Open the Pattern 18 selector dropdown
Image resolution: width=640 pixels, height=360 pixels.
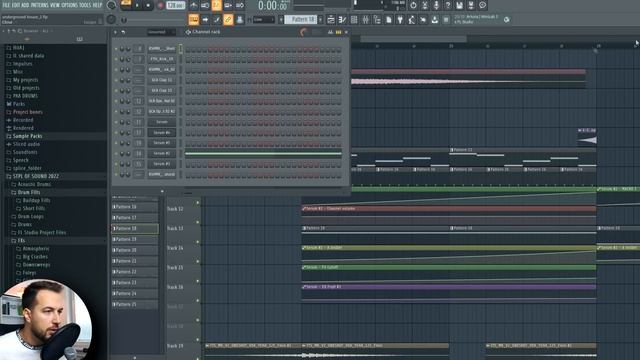click(x=302, y=19)
